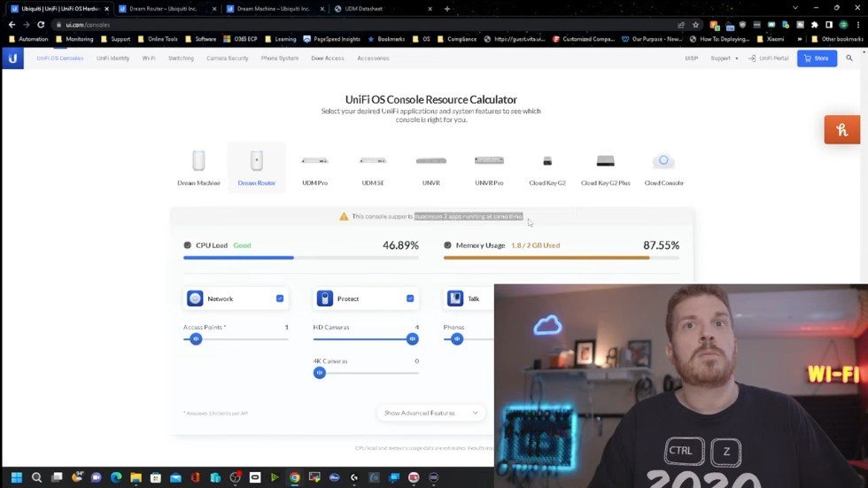
Task: Select the Cloud Key G2 console icon
Action: coord(547,161)
